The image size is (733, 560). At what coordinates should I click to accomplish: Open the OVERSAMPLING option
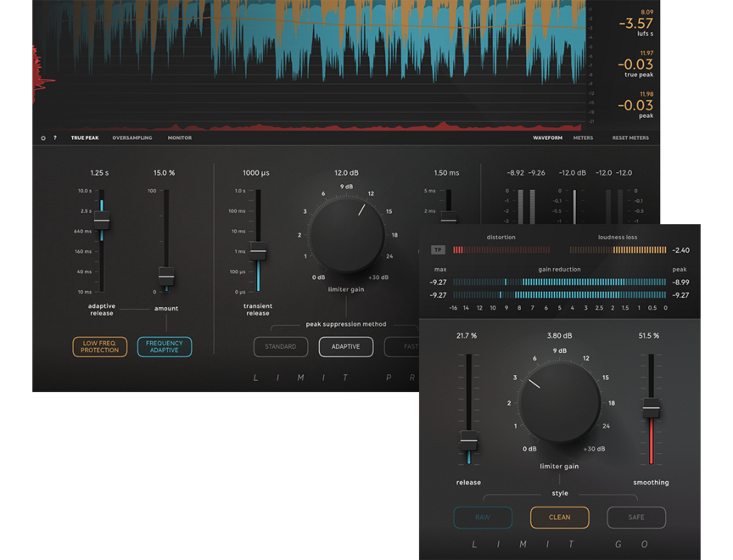coord(132,138)
